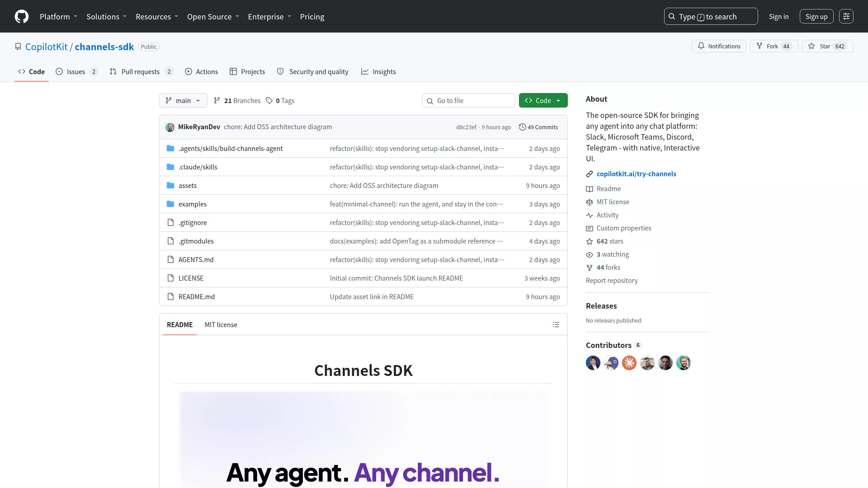Open the 21 Branches link

237,101
